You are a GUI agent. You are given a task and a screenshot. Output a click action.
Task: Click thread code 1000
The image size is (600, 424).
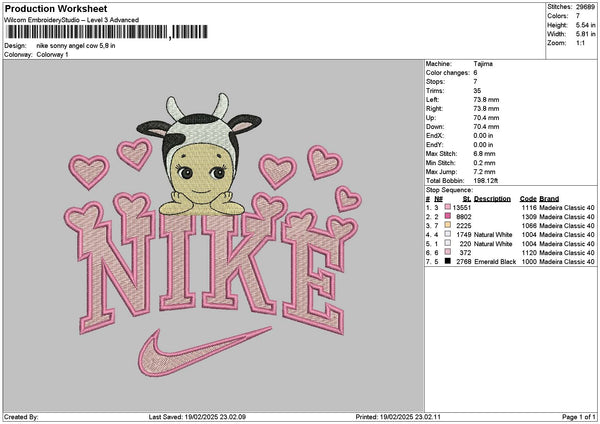pos(529,261)
